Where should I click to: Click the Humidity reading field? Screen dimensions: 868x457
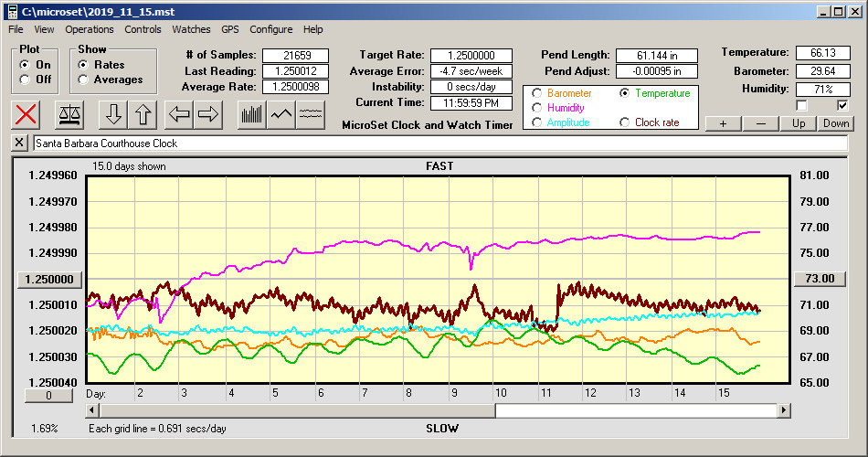[x=822, y=90]
